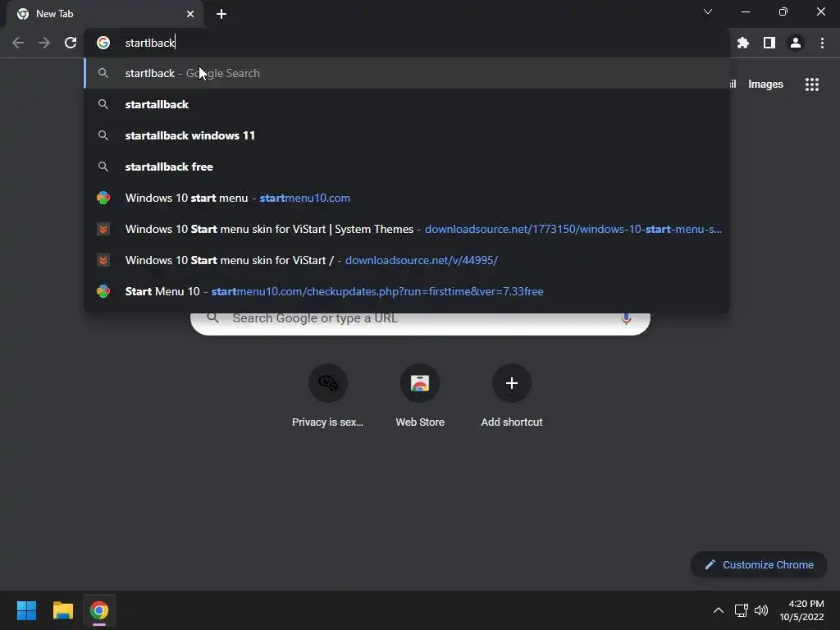This screenshot has width=840, height=630.
Task: Click the browser forward arrow
Action: [x=44, y=43]
